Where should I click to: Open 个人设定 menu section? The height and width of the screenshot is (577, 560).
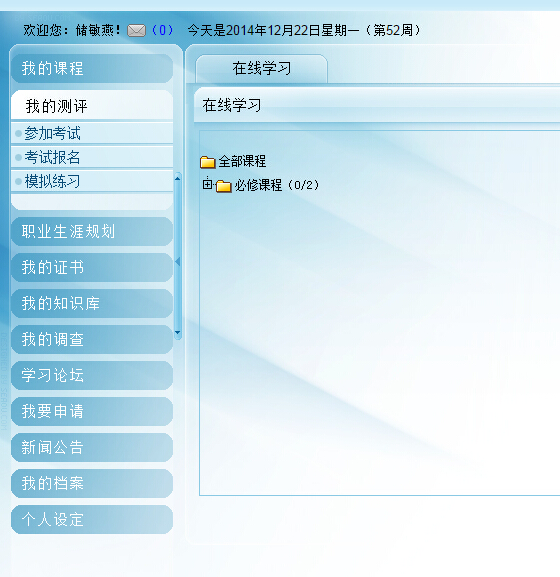(92, 519)
